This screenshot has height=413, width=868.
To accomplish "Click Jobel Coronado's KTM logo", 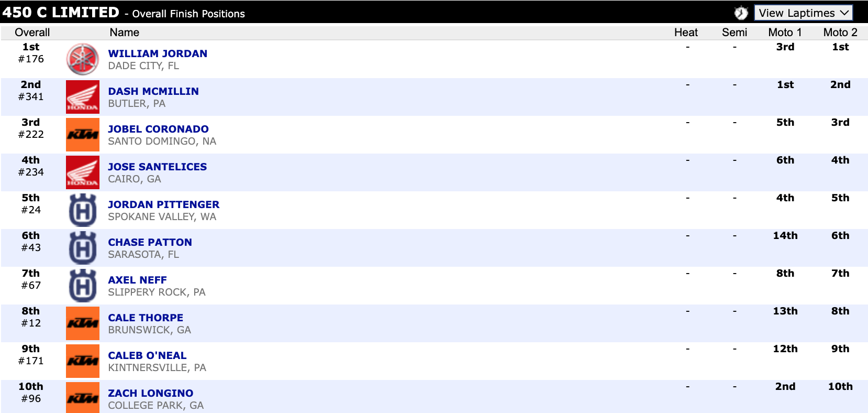I will (x=82, y=135).
